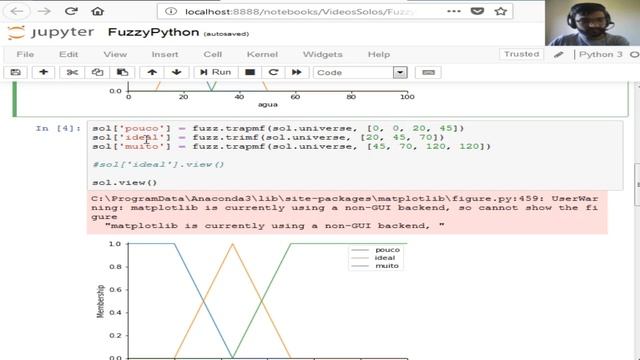640x360 pixels.
Task: Bookmark this page with the star icon
Action: click(x=500, y=11)
